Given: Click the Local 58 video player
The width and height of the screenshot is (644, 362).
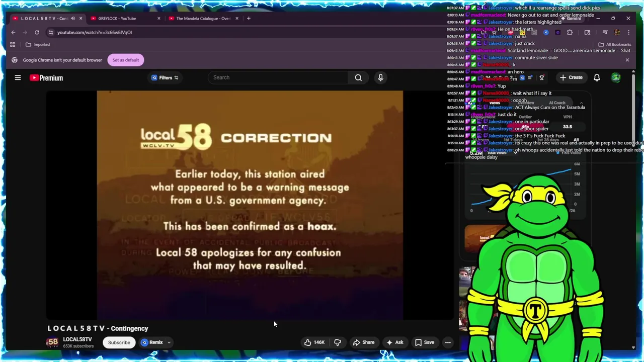Looking at the screenshot, I should (x=250, y=205).
